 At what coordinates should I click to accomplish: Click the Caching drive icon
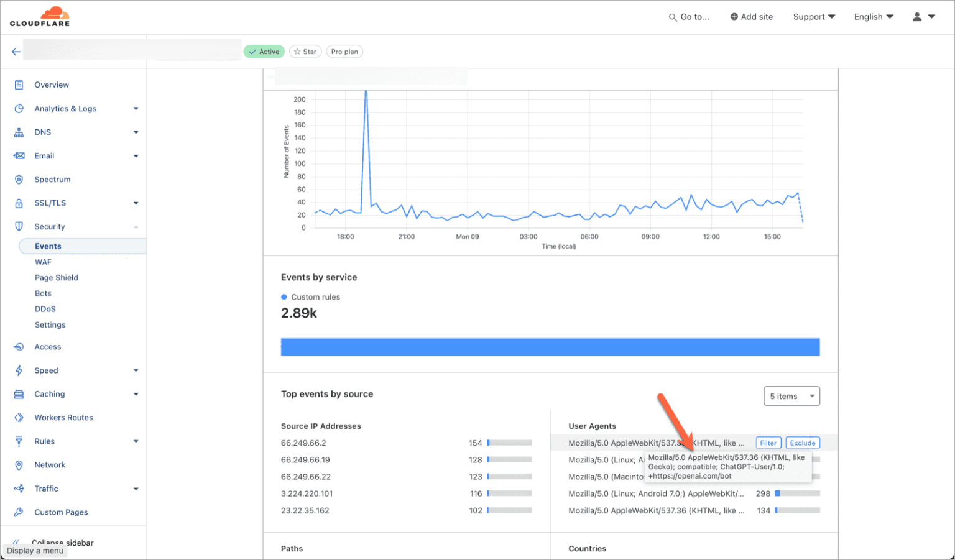click(19, 394)
